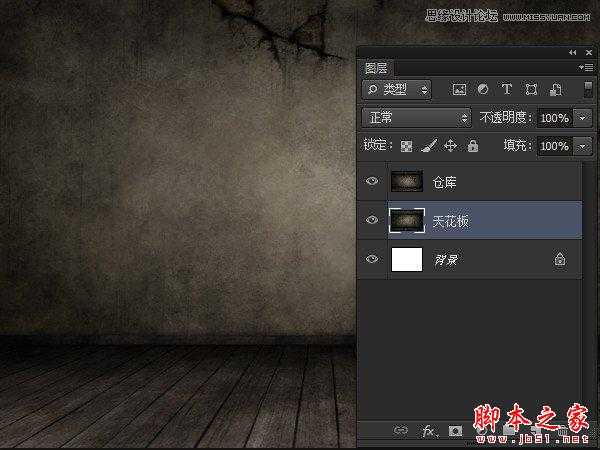
Task: Add a layer mask using the mask icon
Action: coord(456,431)
